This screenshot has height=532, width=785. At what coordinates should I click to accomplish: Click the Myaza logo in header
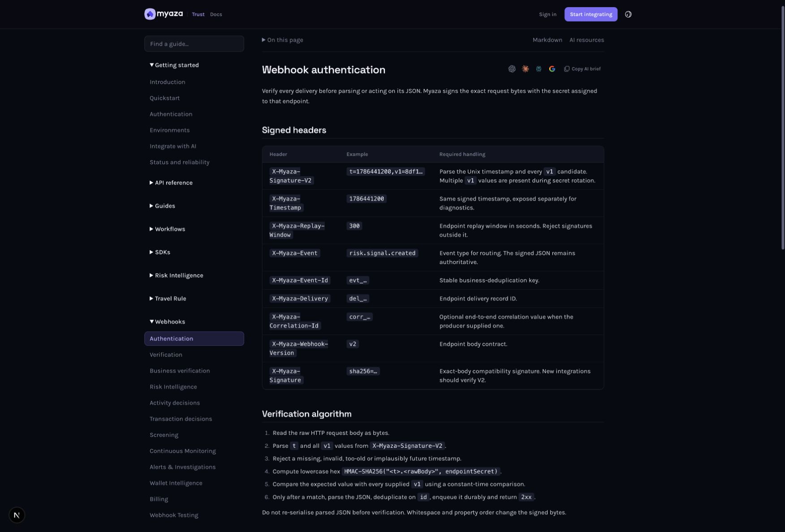[164, 14]
